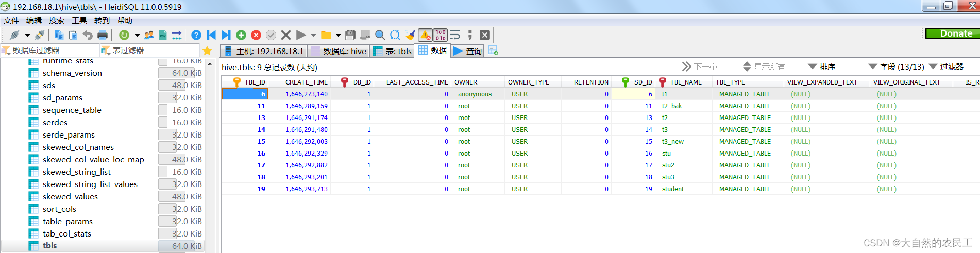Click the semicolon delimiter icon
The width and height of the screenshot is (980, 253).
click(470, 35)
